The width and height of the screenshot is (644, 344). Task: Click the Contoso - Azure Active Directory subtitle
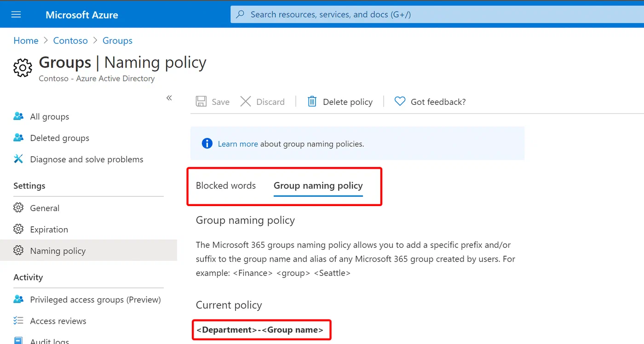click(x=97, y=78)
